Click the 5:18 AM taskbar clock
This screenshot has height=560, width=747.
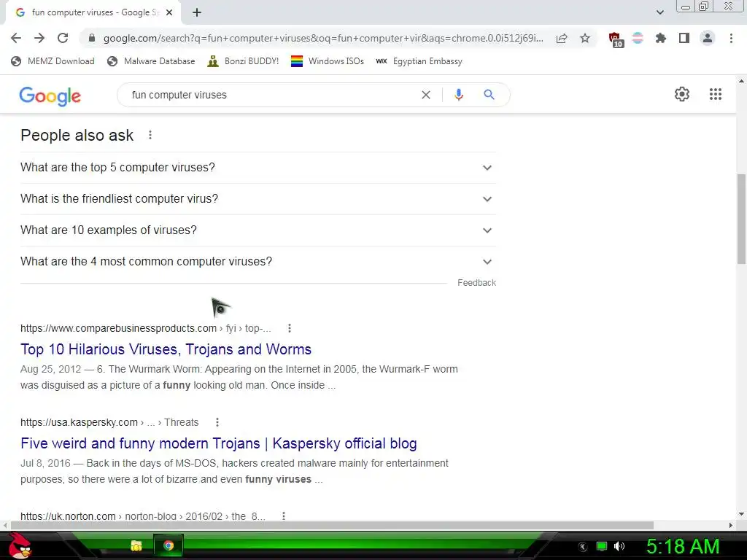click(683, 547)
